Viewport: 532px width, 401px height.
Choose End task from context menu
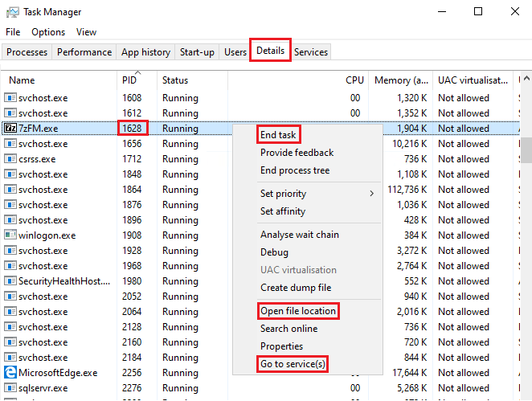[279, 135]
